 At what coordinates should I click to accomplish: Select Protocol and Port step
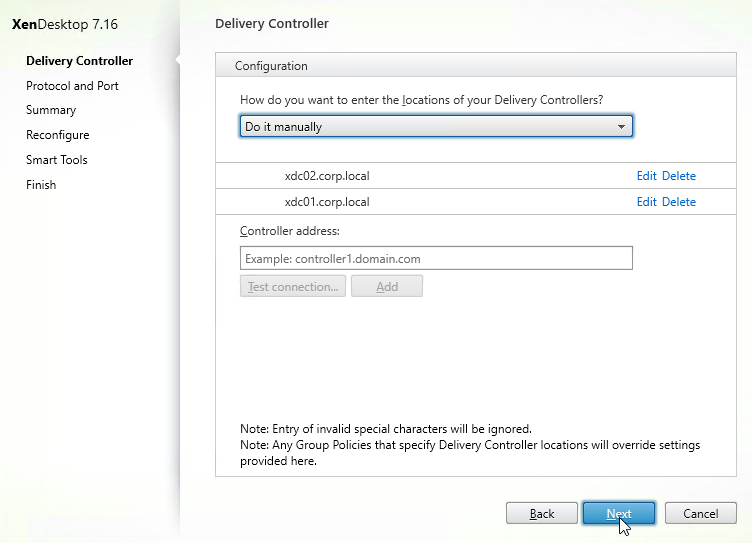pyautogui.click(x=72, y=86)
